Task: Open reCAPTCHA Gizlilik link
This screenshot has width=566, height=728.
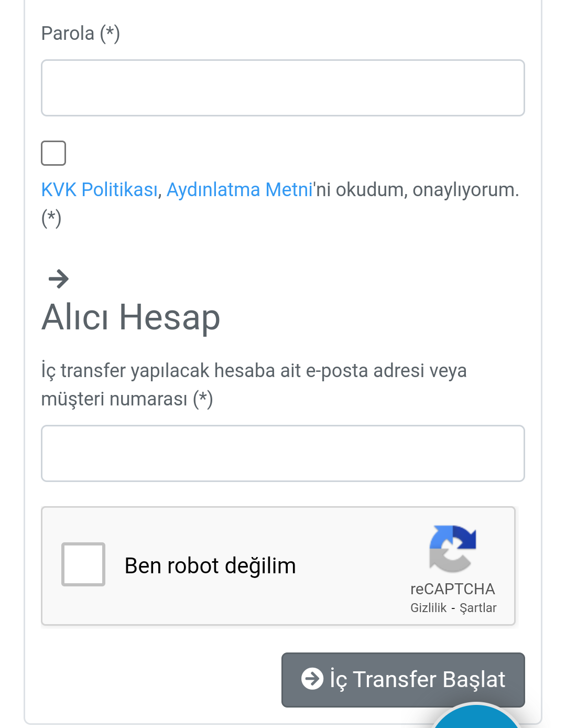Action: [428, 608]
